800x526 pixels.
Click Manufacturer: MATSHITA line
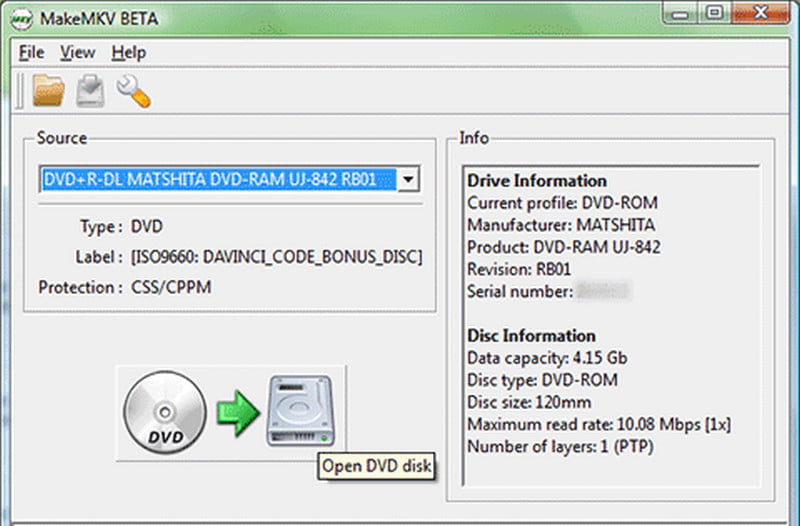coord(561,225)
